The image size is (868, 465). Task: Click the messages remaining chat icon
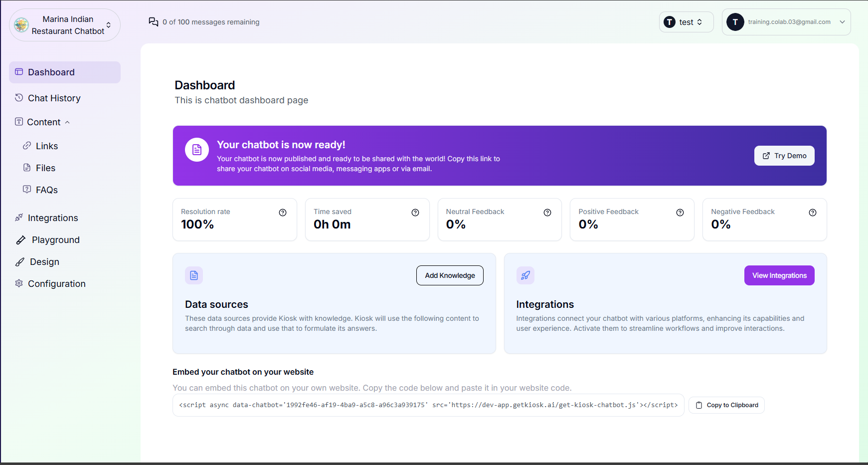coord(154,22)
